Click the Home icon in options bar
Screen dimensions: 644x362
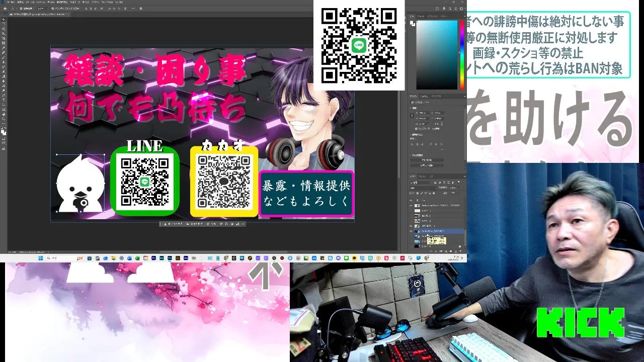click(5, 9)
